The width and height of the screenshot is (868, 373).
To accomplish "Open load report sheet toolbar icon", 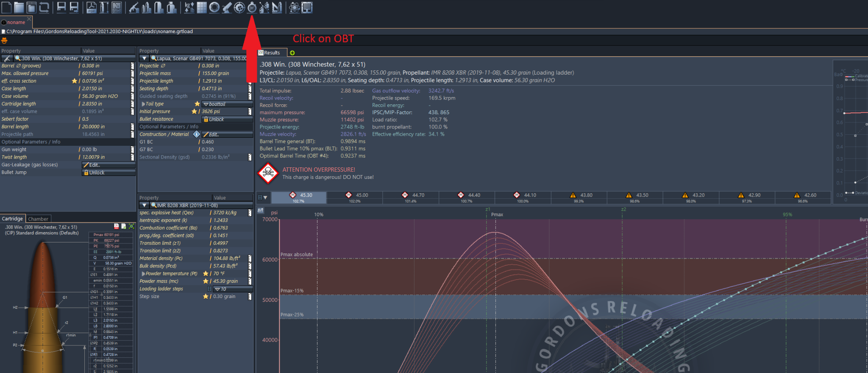I will coord(117,7).
